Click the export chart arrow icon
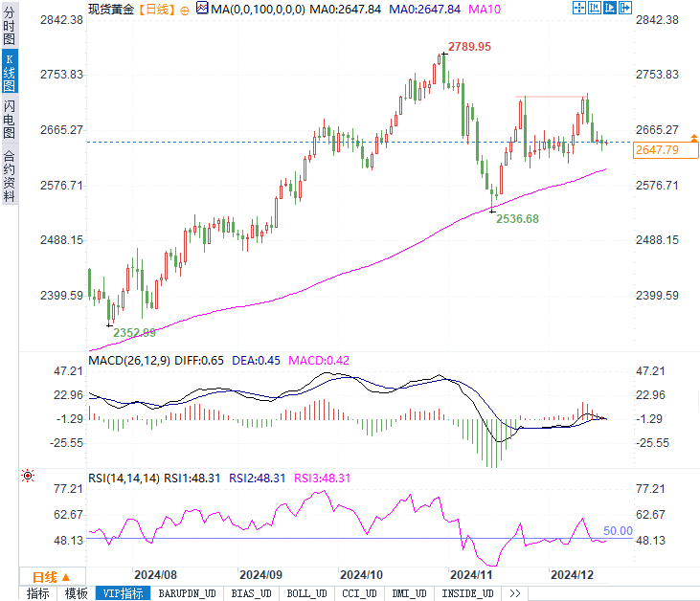The height and width of the screenshot is (601, 700). 625,8
